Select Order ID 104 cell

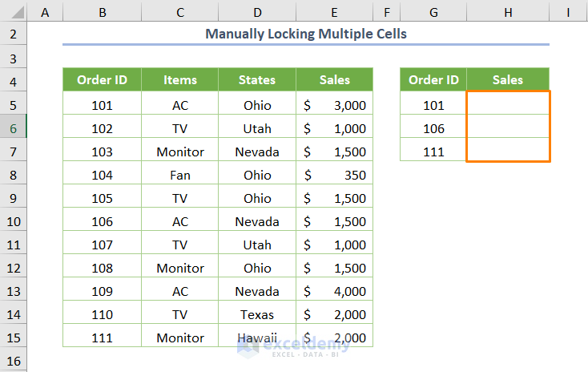[x=102, y=175]
